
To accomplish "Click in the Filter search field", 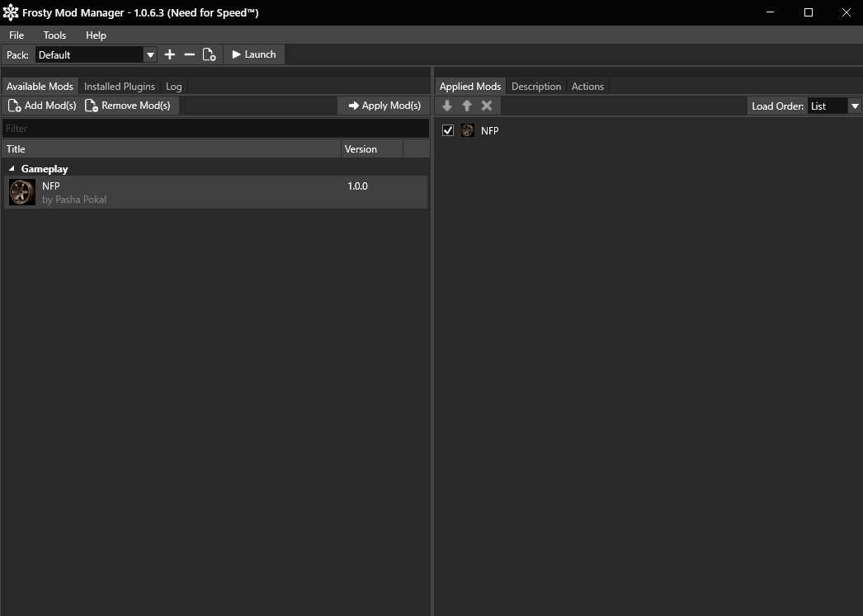I will (215, 128).
